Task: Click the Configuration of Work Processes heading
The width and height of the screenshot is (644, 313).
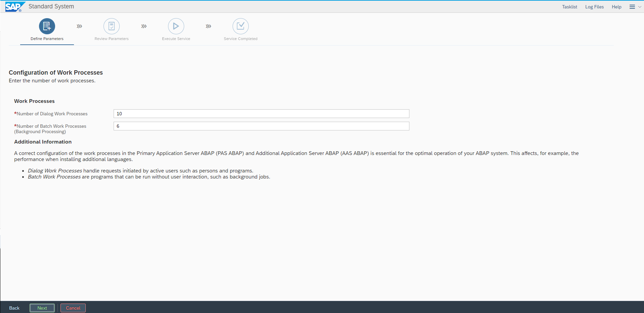Action: [x=56, y=73]
